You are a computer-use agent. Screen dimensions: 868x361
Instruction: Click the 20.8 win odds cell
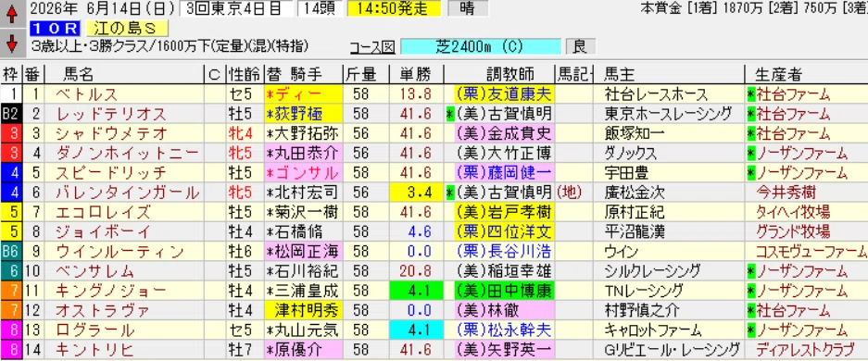coord(416,271)
